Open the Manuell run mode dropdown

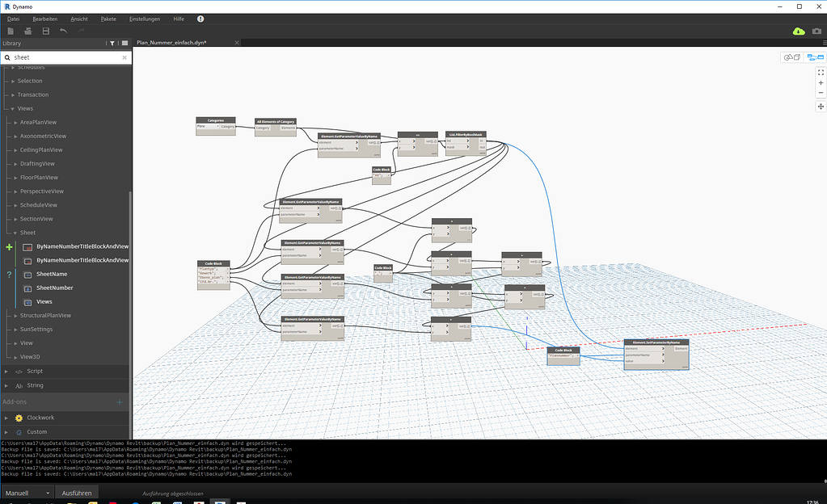click(46, 493)
